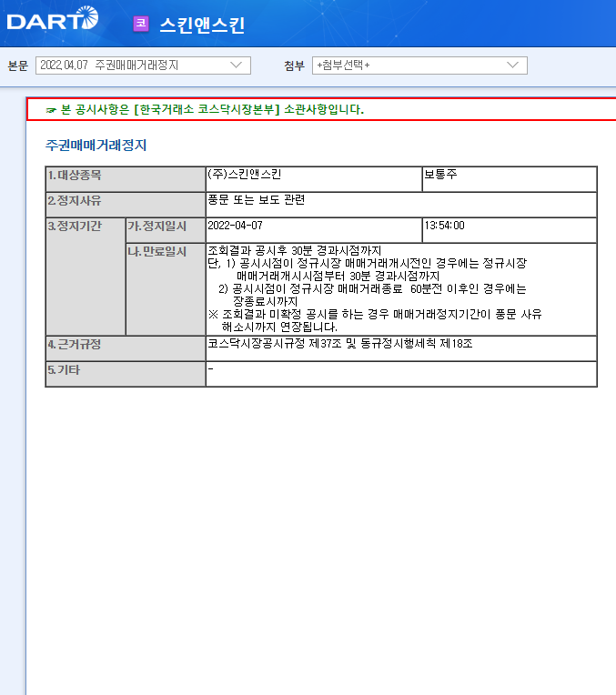Click the 스킨앤스킨 company title
Screen dimensions: 616x695
coord(202,25)
